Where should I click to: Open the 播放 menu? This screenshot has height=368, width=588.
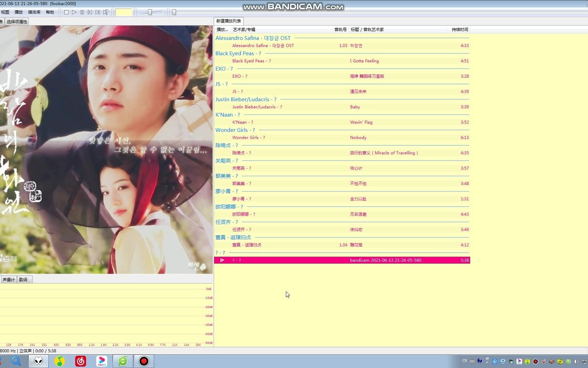(x=19, y=12)
